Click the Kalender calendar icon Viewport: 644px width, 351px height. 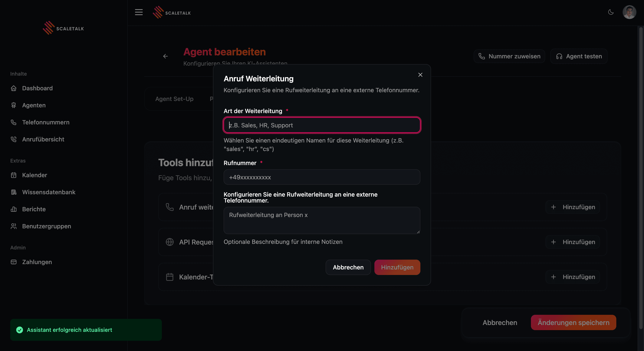tap(14, 175)
